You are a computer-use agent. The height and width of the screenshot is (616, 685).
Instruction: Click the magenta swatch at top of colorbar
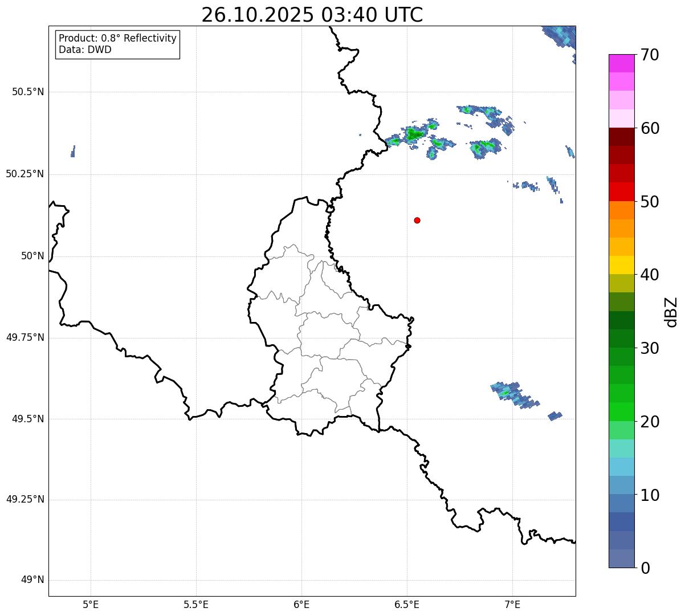[x=621, y=63]
